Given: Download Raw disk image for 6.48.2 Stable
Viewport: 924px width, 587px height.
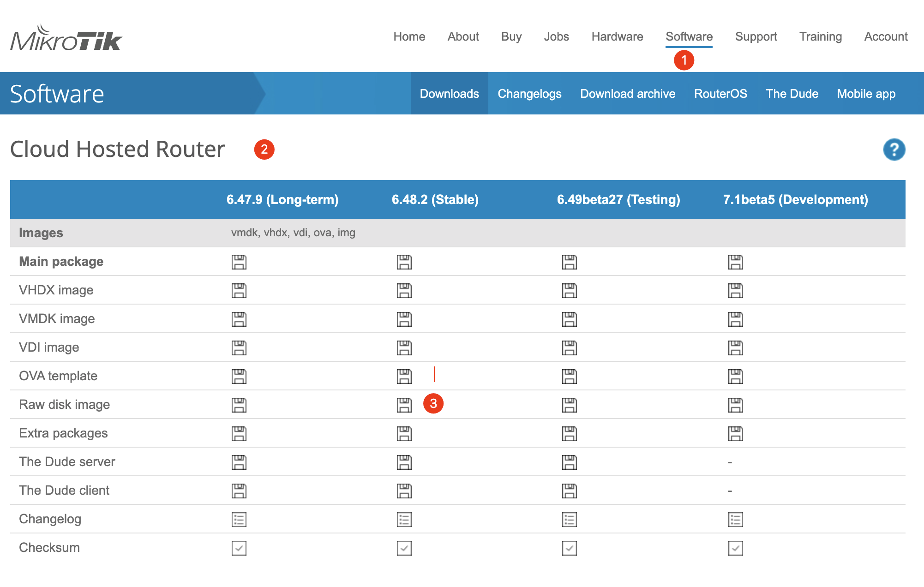Looking at the screenshot, I should (x=404, y=405).
